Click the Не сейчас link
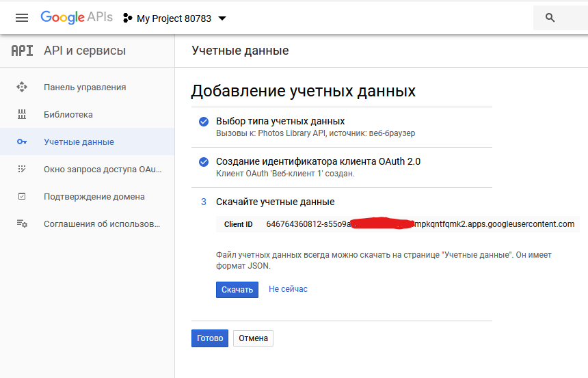This screenshot has width=588, height=378. tap(288, 289)
